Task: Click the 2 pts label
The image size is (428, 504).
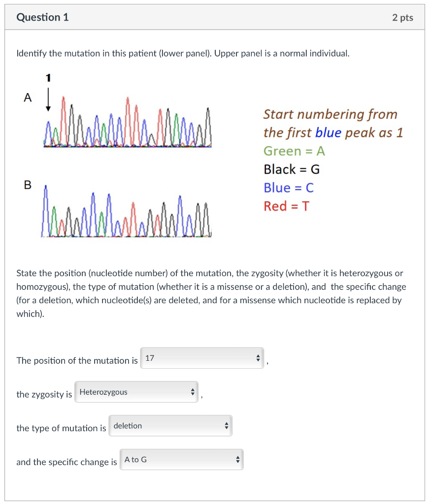Action: point(402,17)
